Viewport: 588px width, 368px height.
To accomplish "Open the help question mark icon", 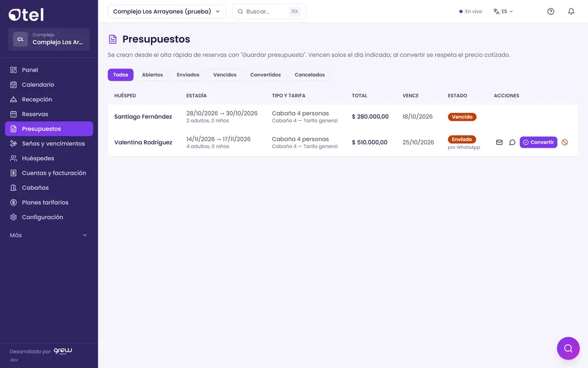I will coord(551,11).
